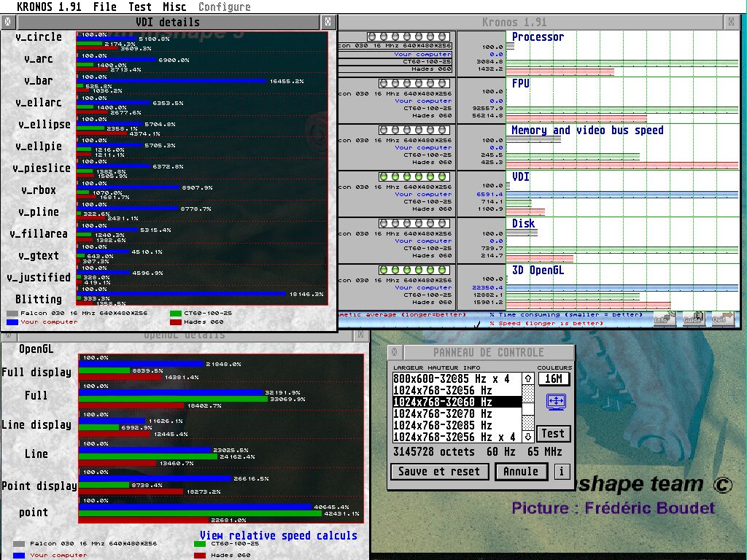Image resolution: width=747 pixels, height=560 pixels.
Task: Click the Annule button
Action: click(521, 471)
